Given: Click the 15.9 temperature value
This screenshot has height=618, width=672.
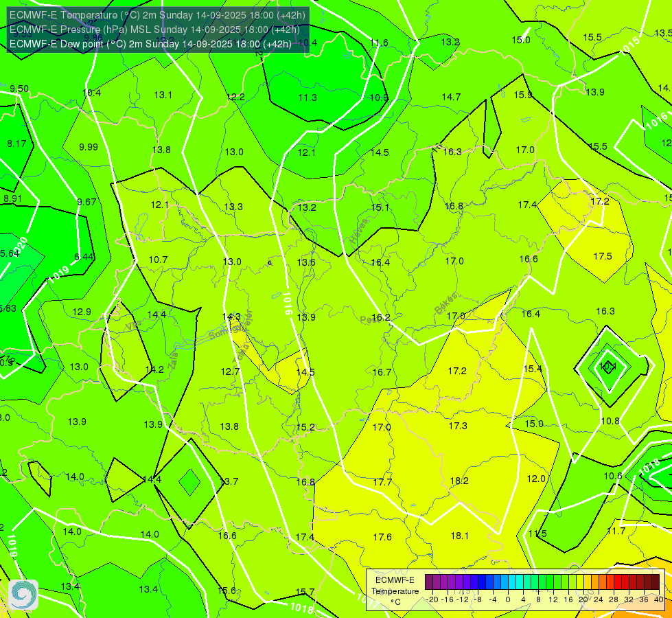Looking at the screenshot, I should click(523, 95).
